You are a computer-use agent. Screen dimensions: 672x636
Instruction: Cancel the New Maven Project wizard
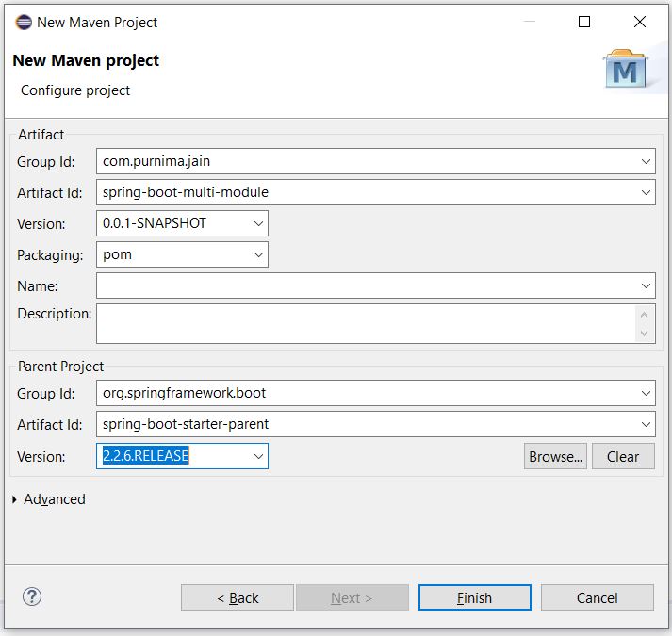tap(597, 597)
